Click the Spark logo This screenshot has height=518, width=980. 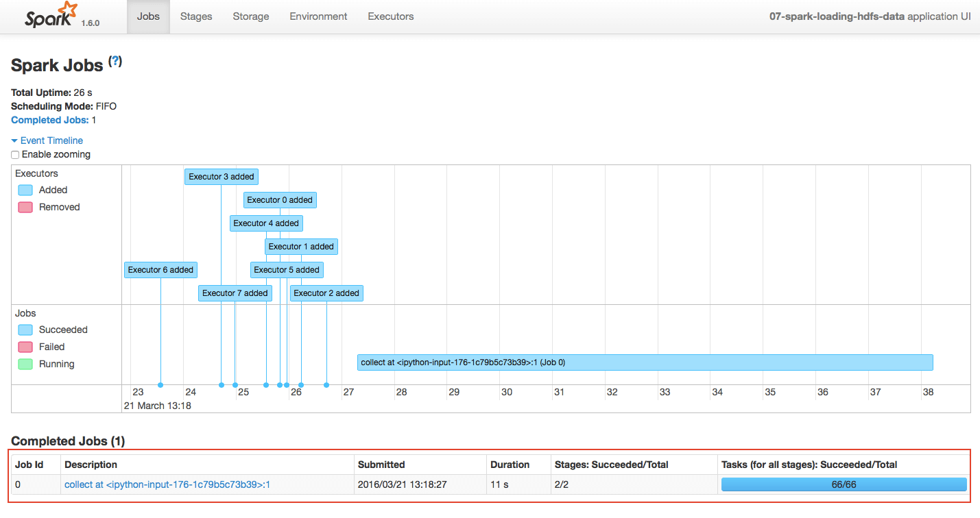pos(50,15)
